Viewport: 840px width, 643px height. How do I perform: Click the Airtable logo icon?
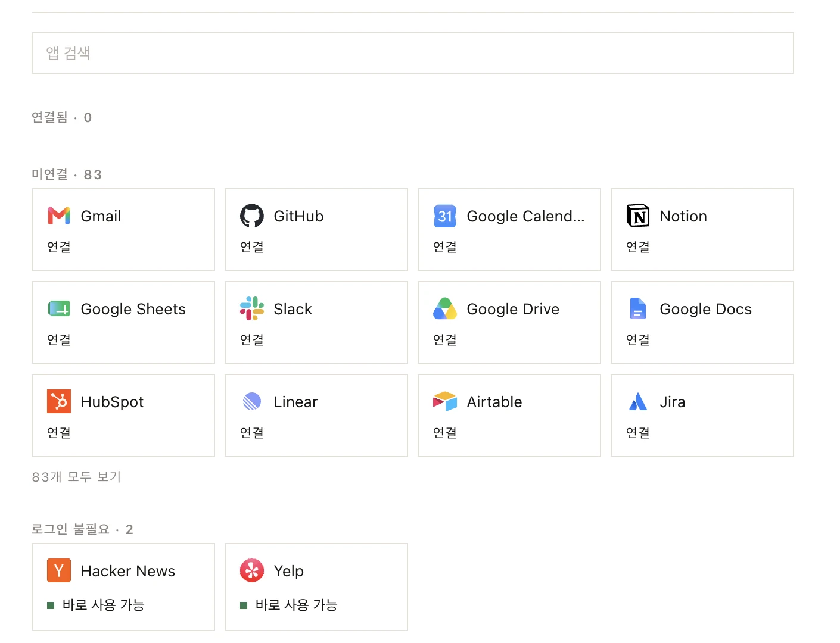(x=445, y=401)
